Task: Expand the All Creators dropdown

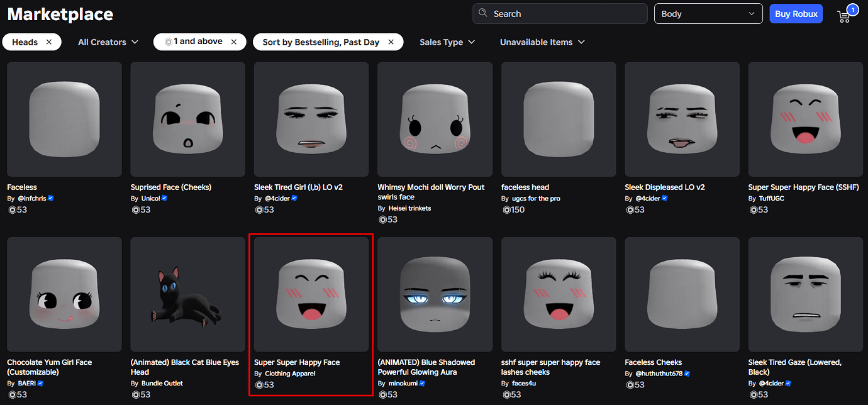Action: pos(108,42)
